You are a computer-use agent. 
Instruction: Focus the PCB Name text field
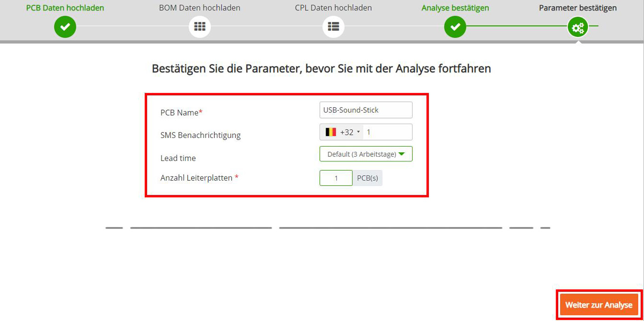[366, 110]
